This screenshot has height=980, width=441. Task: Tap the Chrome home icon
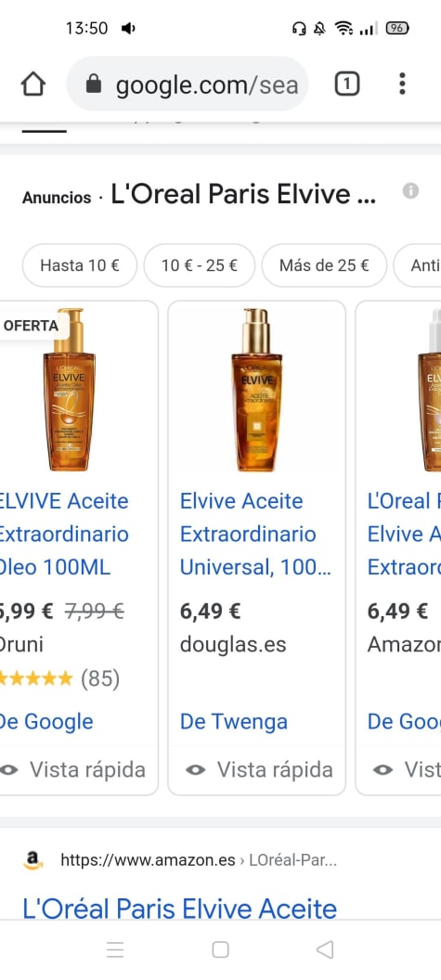[33, 84]
